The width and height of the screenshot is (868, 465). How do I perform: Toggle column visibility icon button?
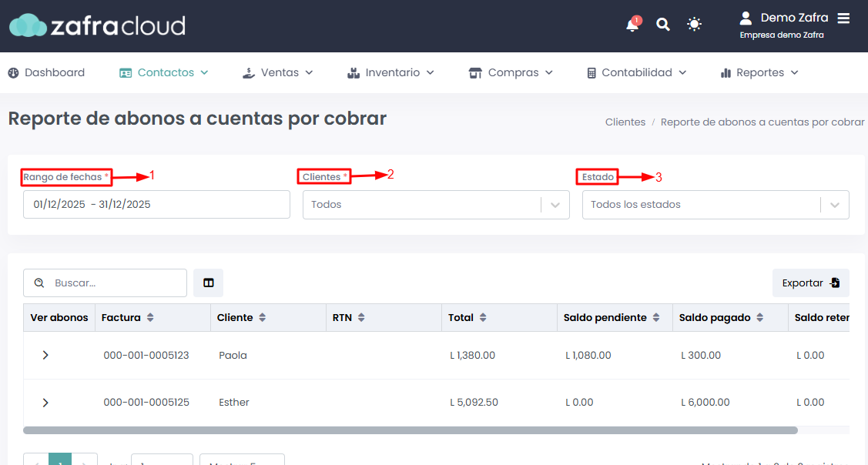click(x=208, y=283)
